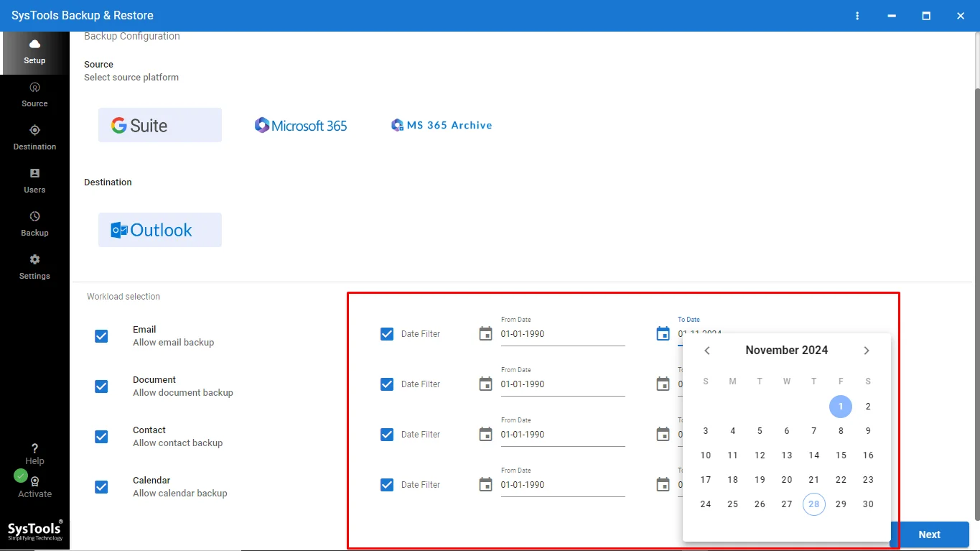Viewport: 980px width, 551px height.
Task: Select Microsoft 365 as source platform
Action: [301, 125]
